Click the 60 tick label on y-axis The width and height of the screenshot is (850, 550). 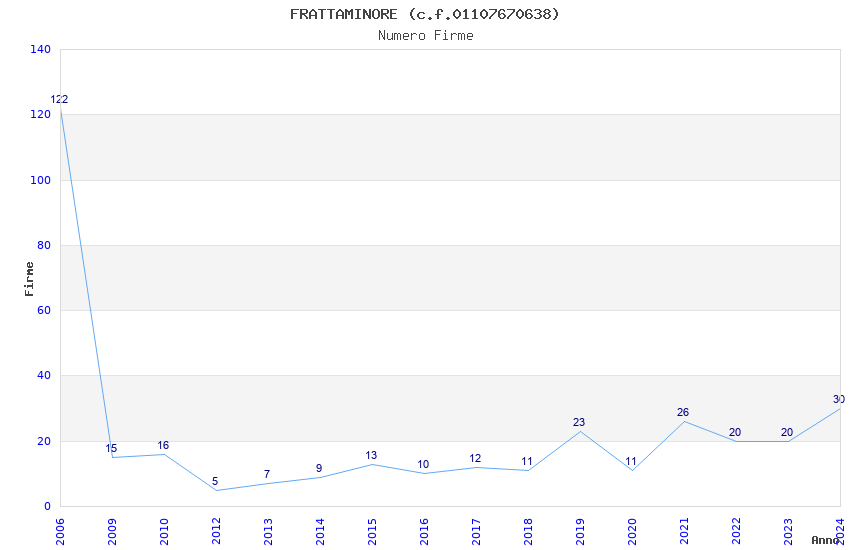pos(44,310)
